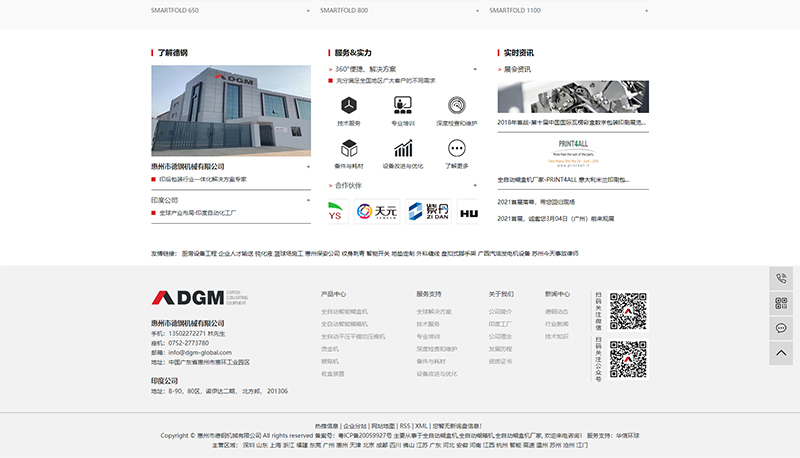Click the 厨房设备工程 friendly link

[x=199, y=253]
